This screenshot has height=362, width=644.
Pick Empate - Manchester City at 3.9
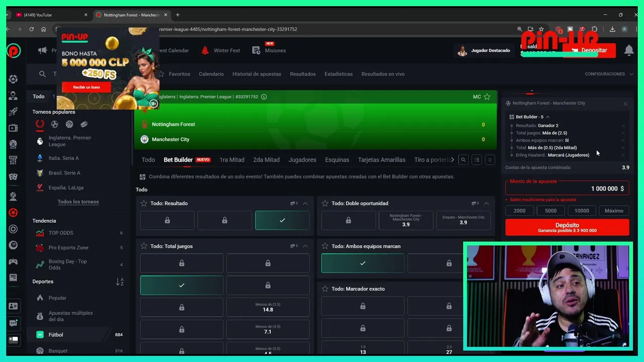463,220
